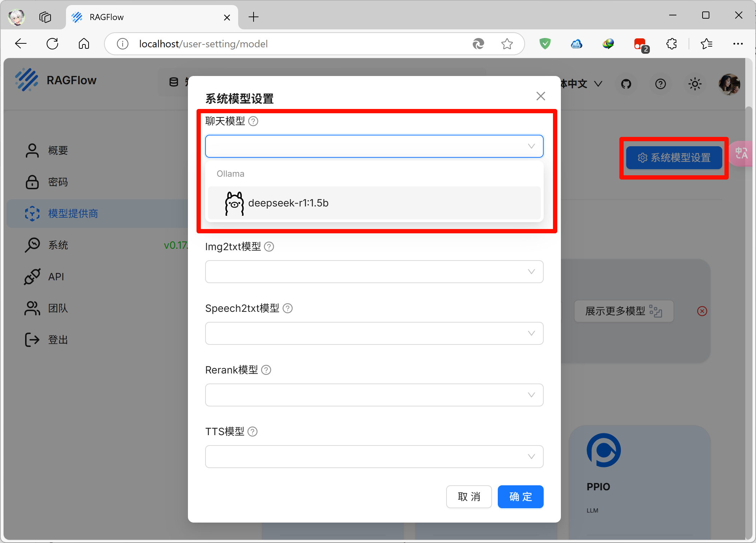Screen dimensions: 756x543
Task: Click the Rerank model help icon
Action: [x=266, y=370]
